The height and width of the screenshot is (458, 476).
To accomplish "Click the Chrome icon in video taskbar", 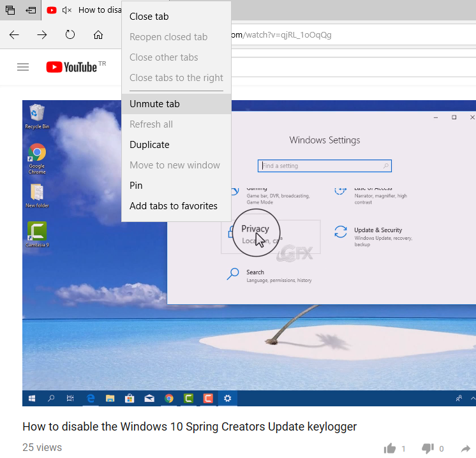I will click(169, 398).
